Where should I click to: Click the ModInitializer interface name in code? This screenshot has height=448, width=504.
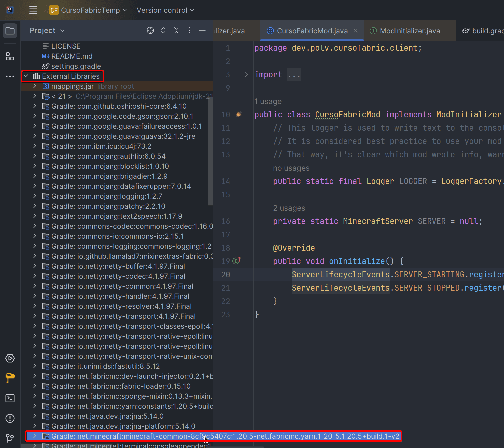click(x=469, y=114)
